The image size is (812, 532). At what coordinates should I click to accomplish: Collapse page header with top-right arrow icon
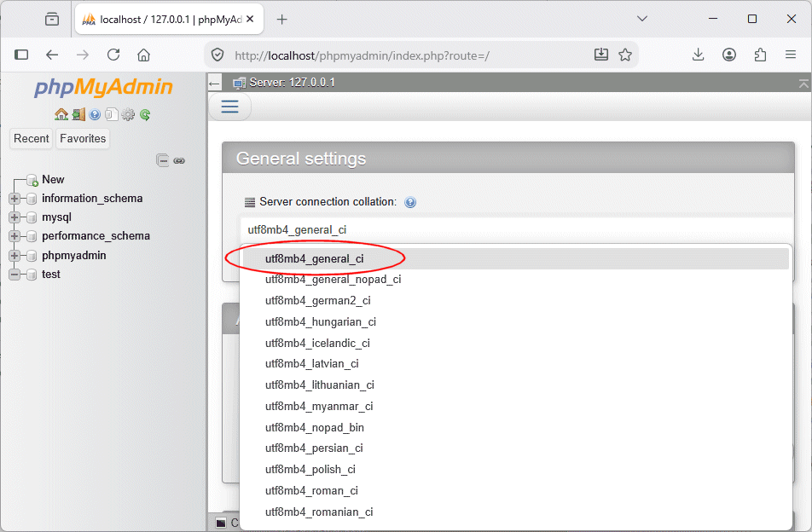[803, 83]
